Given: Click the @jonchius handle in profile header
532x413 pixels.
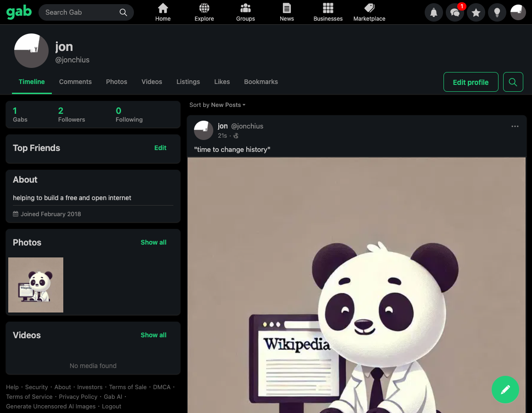Looking at the screenshot, I should click(x=72, y=60).
